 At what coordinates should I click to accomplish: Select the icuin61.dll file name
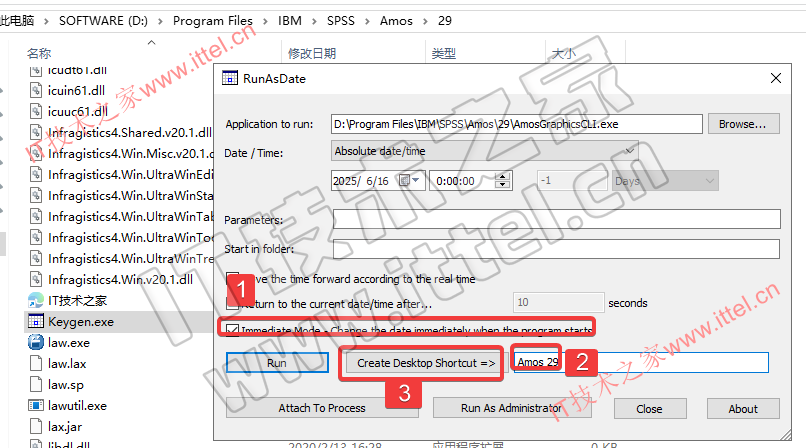pos(76,90)
